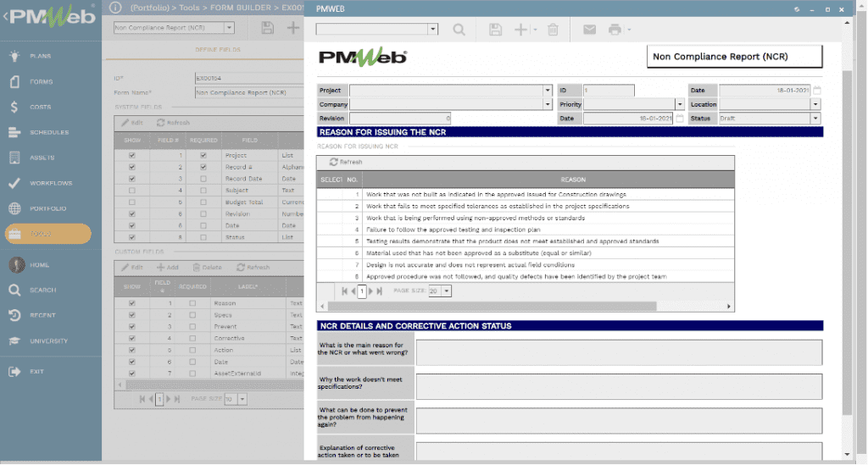The width and height of the screenshot is (868, 465).
Task: Open print options dropdown arrow
Action: 629,30
